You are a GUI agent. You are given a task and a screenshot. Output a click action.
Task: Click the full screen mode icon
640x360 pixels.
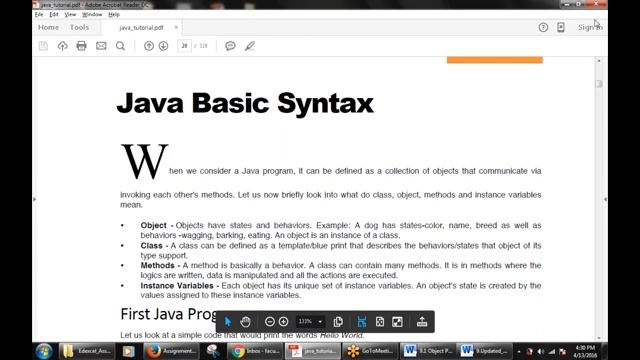[398, 322]
